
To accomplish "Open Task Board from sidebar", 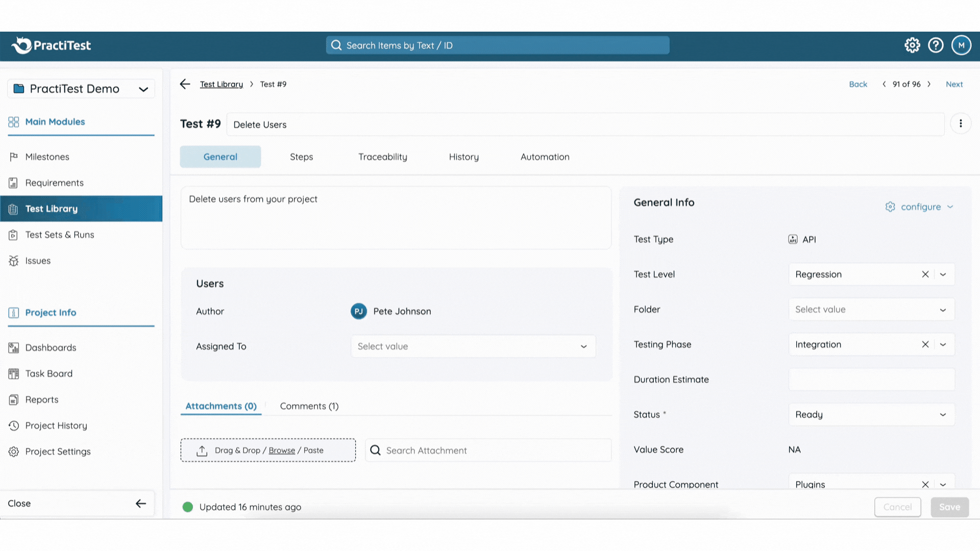I will [x=48, y=373].
